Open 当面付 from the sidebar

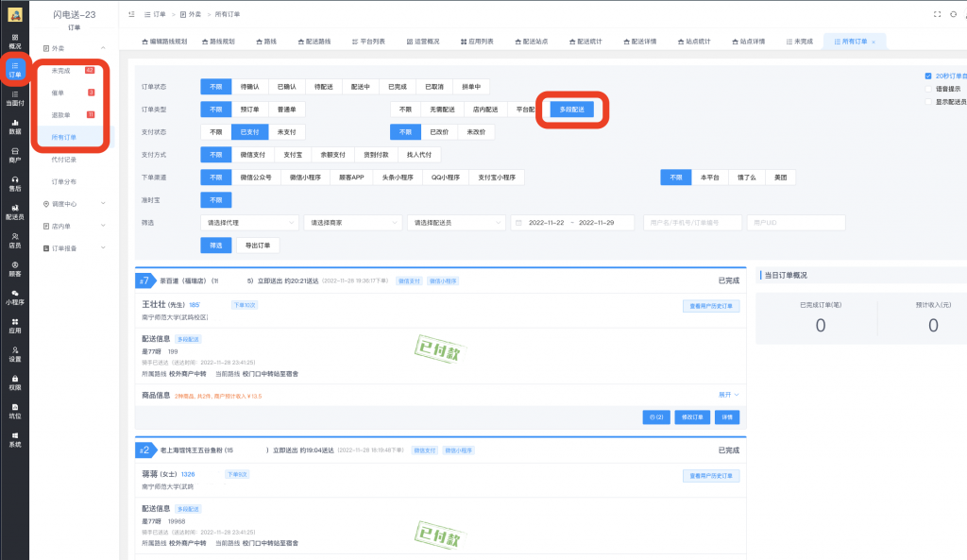(13, 95)
